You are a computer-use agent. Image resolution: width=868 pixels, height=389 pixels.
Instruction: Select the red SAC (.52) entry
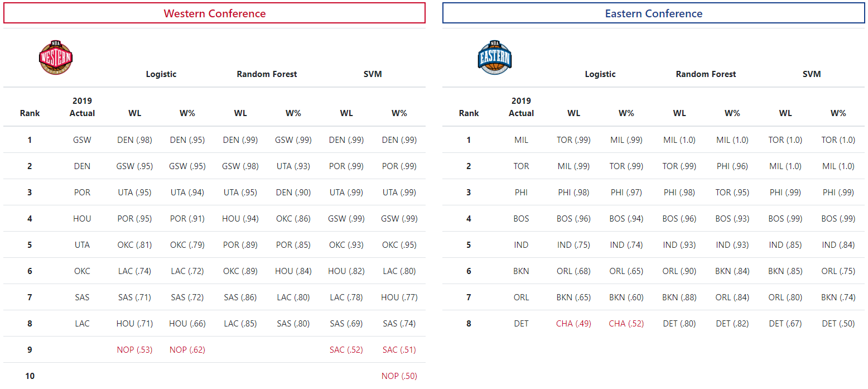click(x=346, y=350)
